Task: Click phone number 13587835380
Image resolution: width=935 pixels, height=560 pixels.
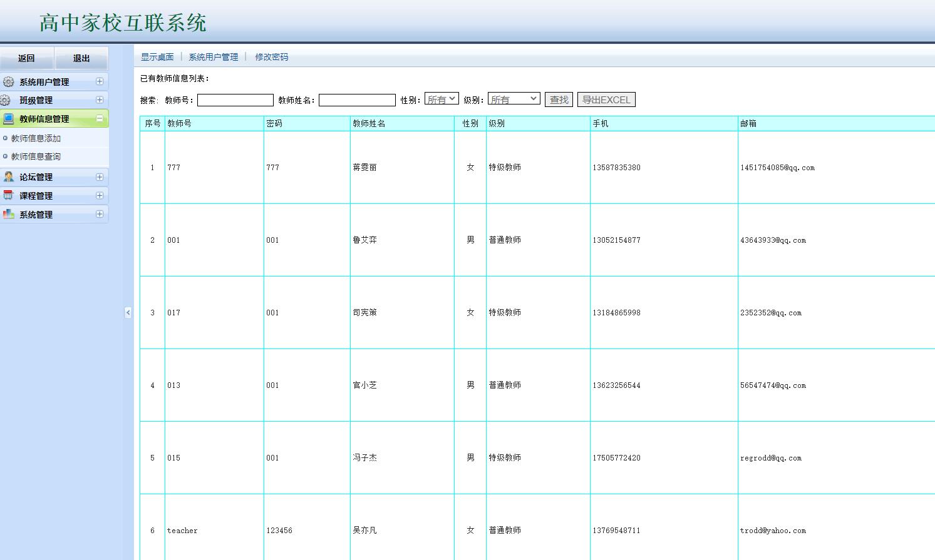Action: click(617, 168)
